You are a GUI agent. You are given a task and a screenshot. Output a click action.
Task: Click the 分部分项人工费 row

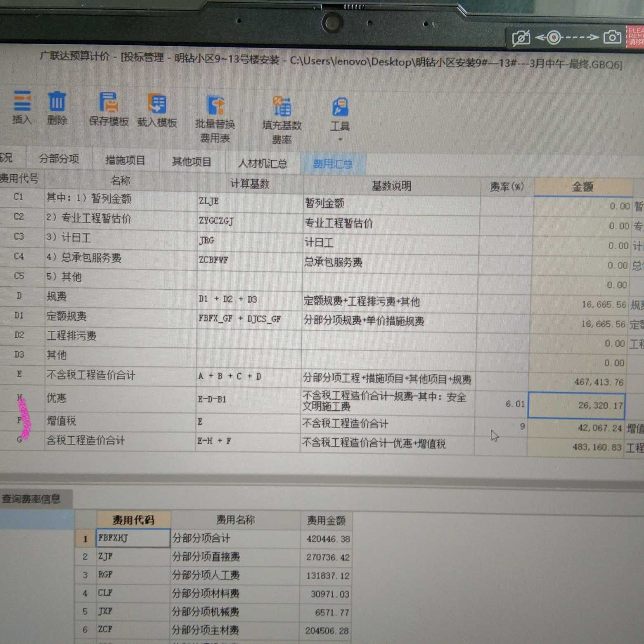235,575
